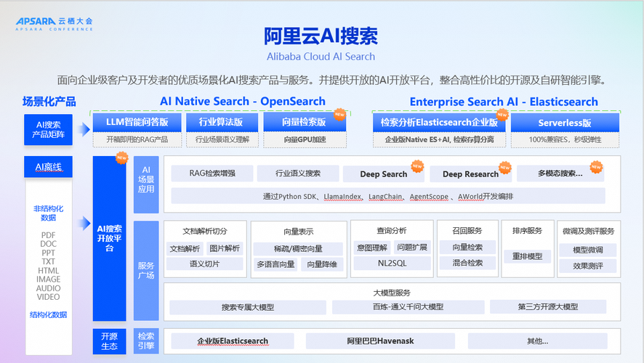
Task: Click the 问题扩展 item
Action: [412, 248]
